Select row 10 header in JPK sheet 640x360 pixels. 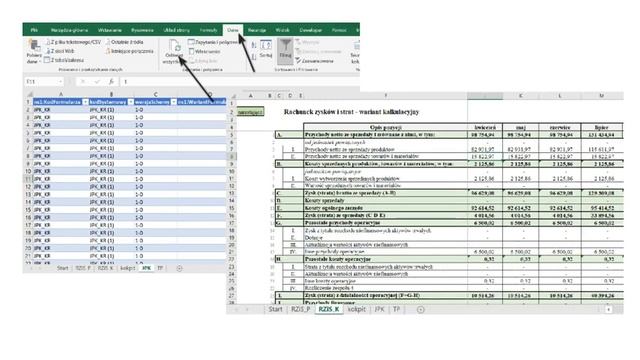(x=28, y=171)
